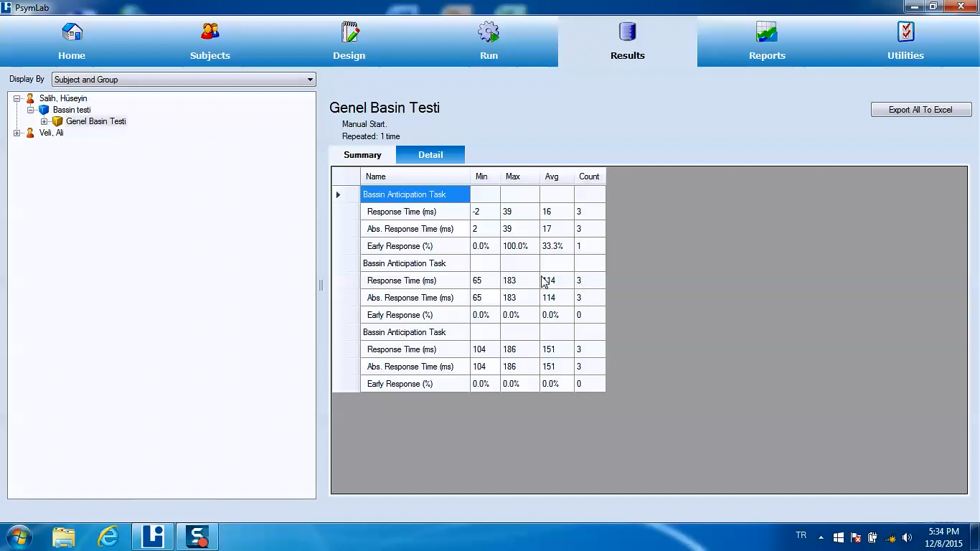Open the Run section icon
Viewport: 980px width, 551px height.
(489, 32)
